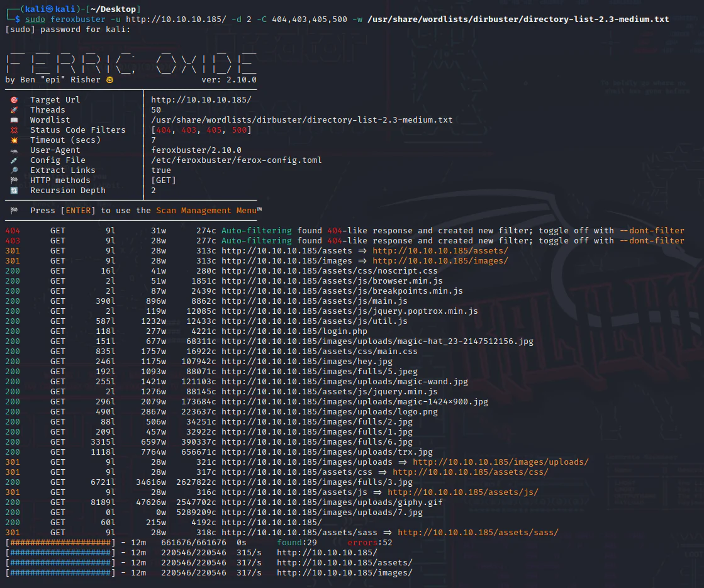Open the orange redirect URL ending in /assets/sass/
Screen dimensions: 704x588
478,532
